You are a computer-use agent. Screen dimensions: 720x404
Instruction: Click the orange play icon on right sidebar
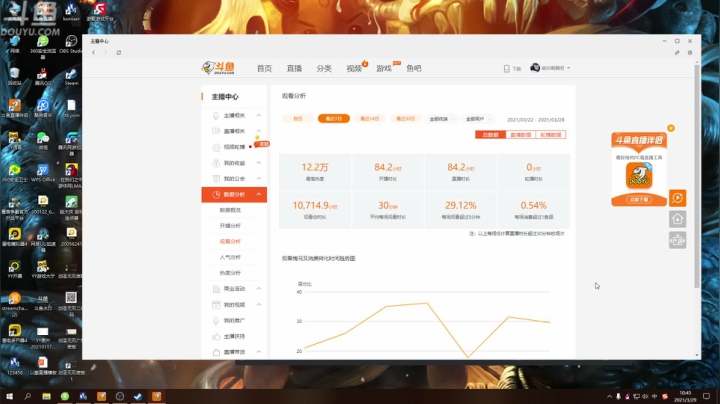click(x=677, y=198)
